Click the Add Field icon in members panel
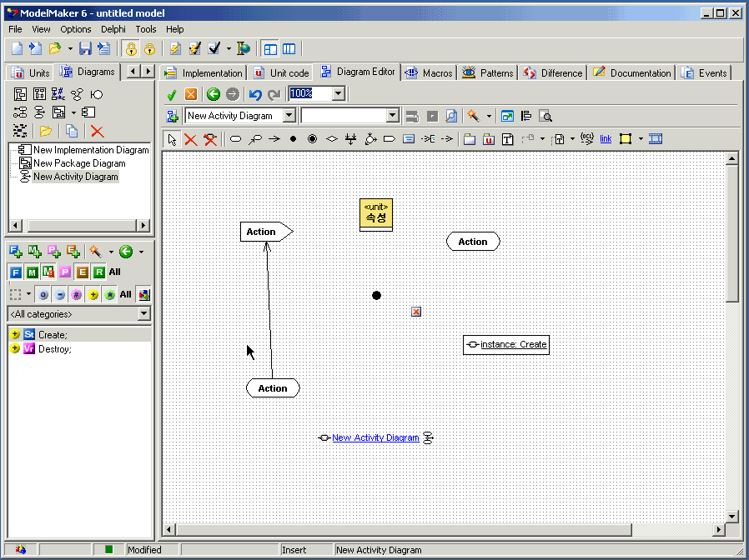749x560 pixels. click(16, 251)
